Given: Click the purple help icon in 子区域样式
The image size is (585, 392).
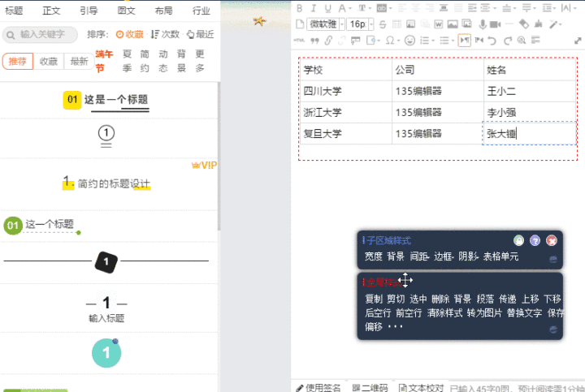Looking at the screenshot, I should point(535,240).
